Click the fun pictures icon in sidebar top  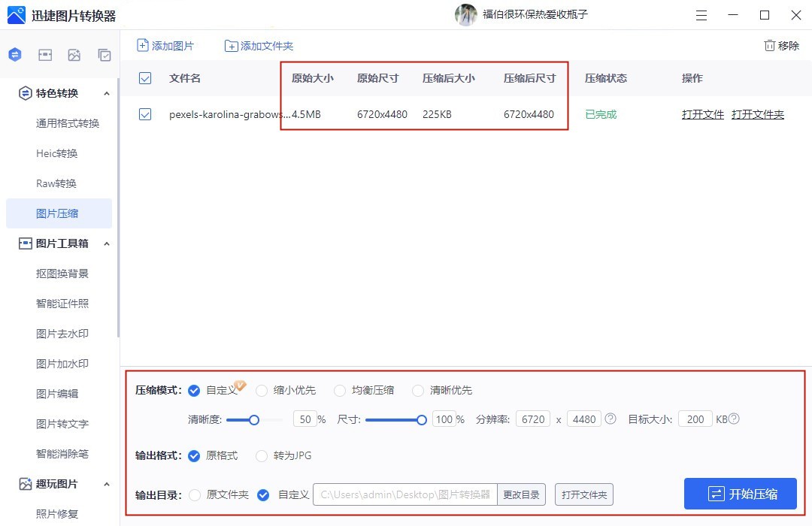(x=74, y=55)
